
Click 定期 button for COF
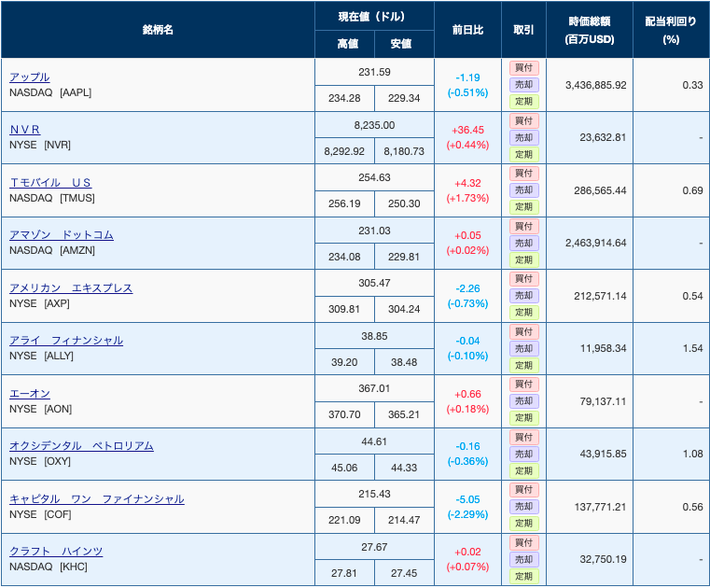[x=524, y=524]
